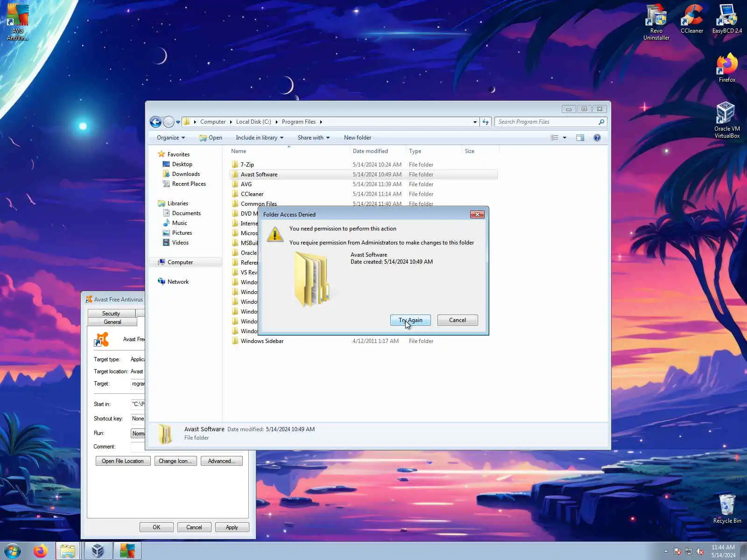This screenshot has width=747, height=560.
Task: Close the Folder Access Denied dialog
Action: tap(477, 215)
